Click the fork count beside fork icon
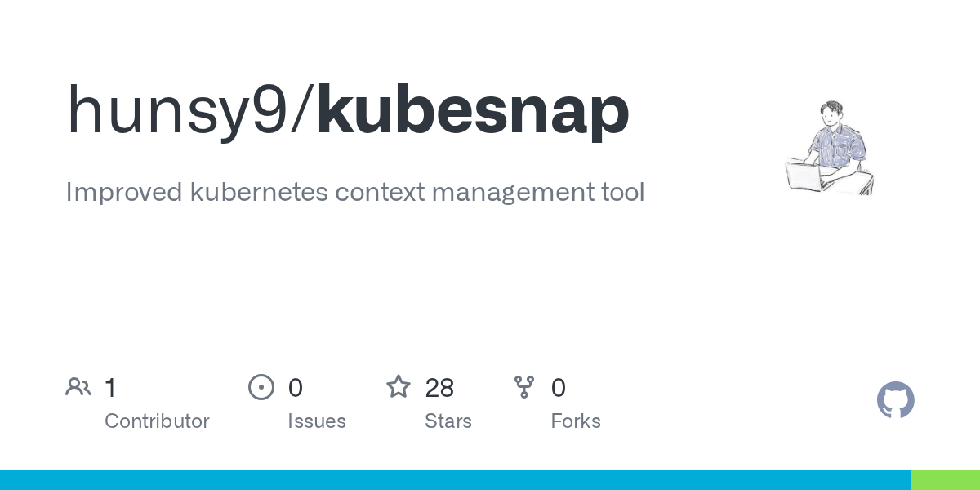Screen dimensions: 980x490 pyautogui.click(x=559, y=388)
